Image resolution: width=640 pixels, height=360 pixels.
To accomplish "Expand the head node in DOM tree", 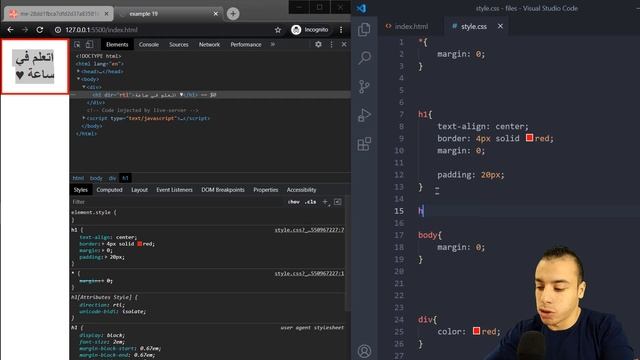I will pyautogui.click(x=78, y=71).
